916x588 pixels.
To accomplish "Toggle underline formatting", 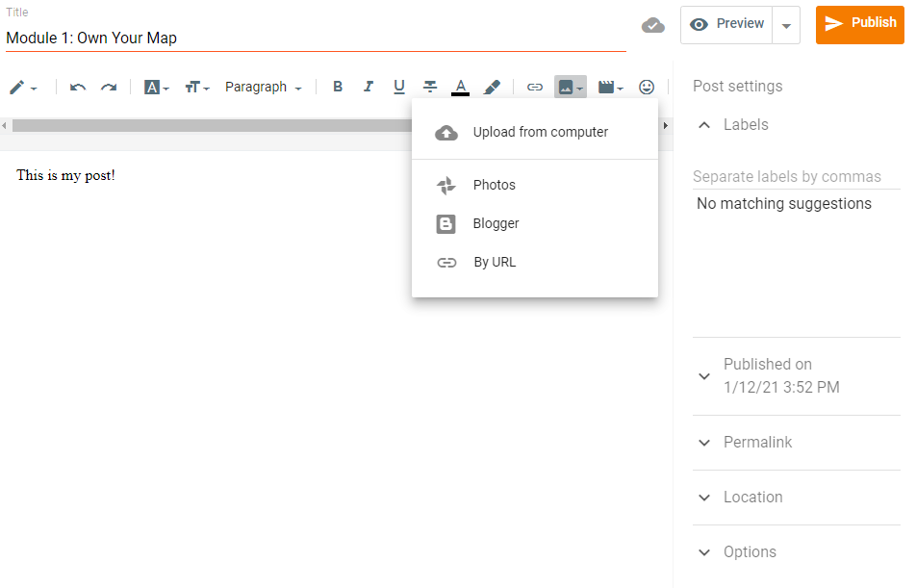I will point(399,88).
